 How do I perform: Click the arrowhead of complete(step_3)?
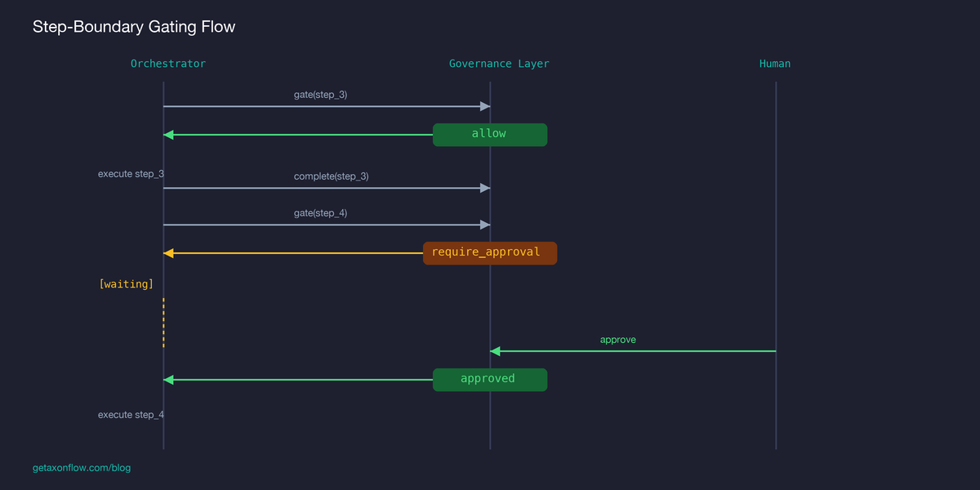click(485, 187)
